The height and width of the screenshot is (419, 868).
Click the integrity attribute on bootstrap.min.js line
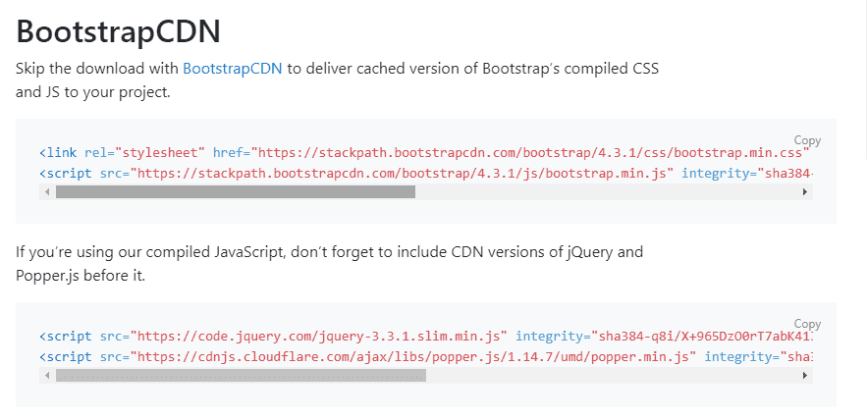coord(747,174)
